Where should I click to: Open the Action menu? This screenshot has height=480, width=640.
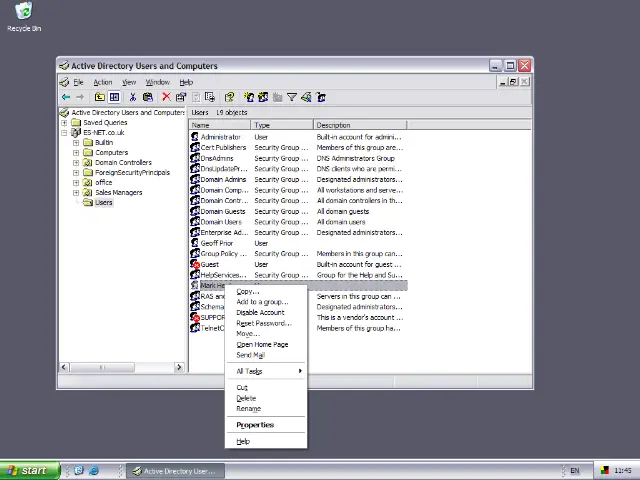click(x=102, y=82)
